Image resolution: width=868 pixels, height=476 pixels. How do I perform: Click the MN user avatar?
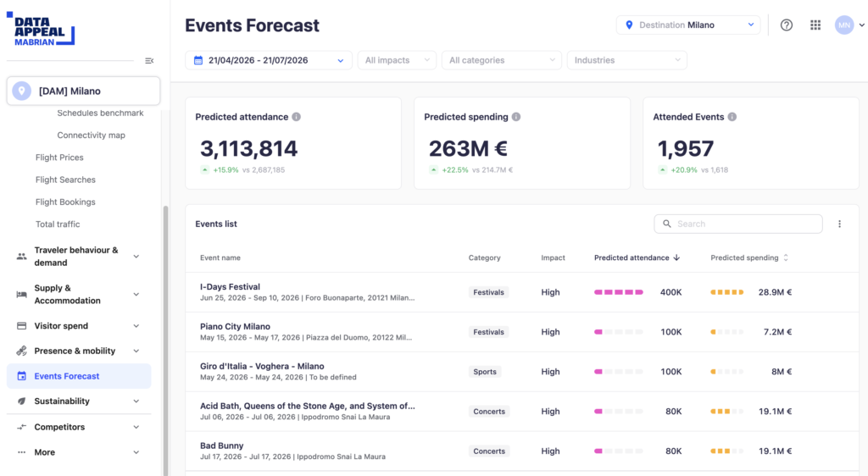pos(844,25)
